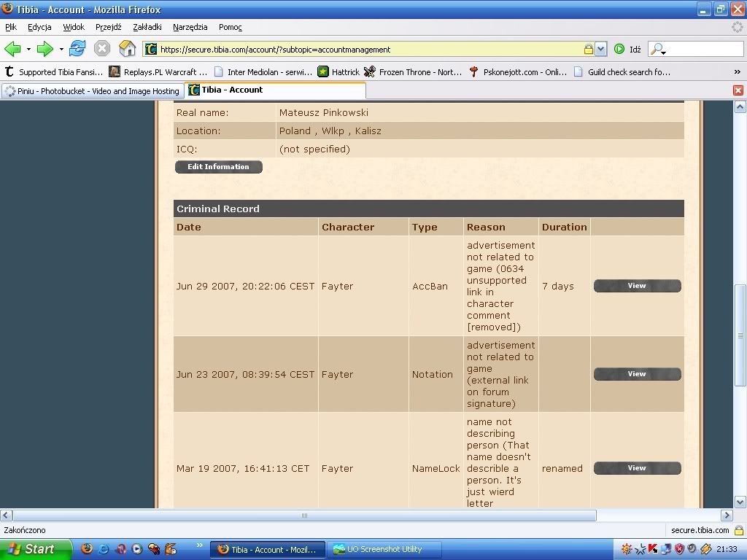This screenshot has width=747, height=560.
Task: Click the horizontal scrollbar left arrow
Action: [6, 515]
